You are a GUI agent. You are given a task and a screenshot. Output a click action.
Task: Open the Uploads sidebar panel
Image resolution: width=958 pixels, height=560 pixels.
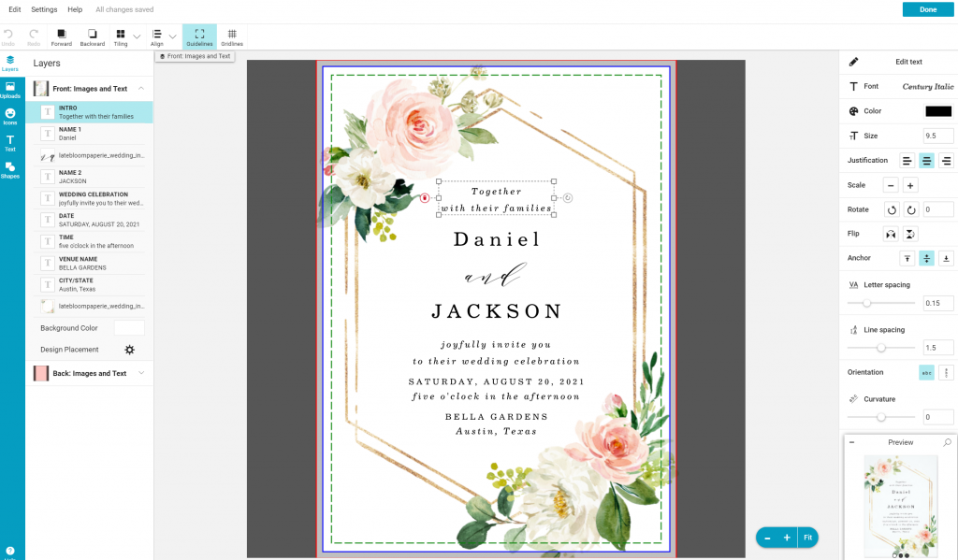point(9,90)
